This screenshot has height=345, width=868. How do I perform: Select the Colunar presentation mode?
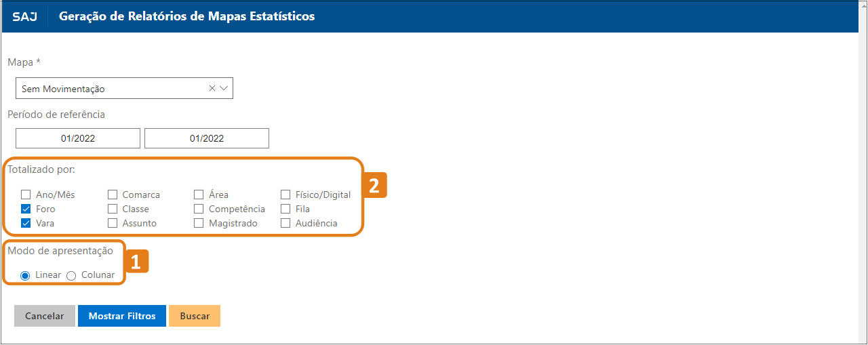coord(71,275)
